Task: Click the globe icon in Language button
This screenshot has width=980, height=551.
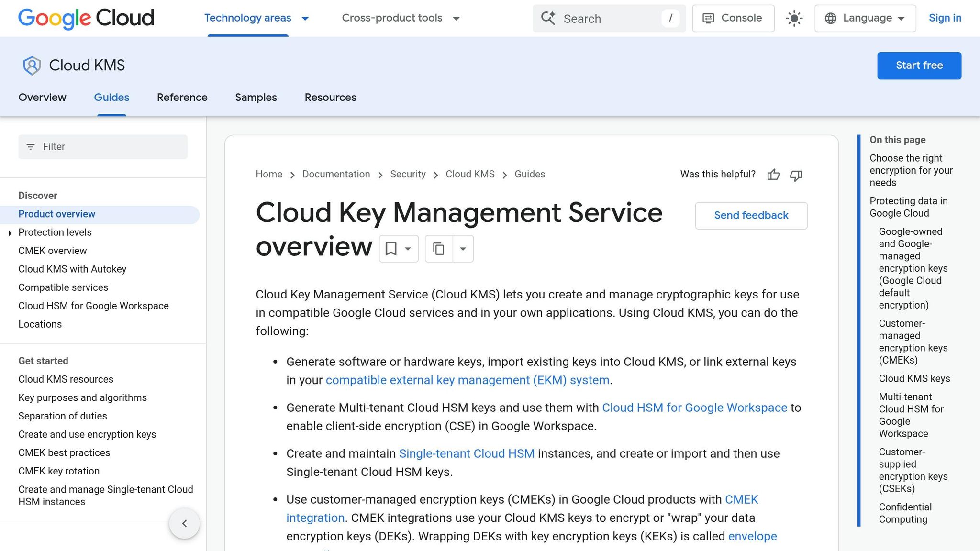Action: click(831, 18)
